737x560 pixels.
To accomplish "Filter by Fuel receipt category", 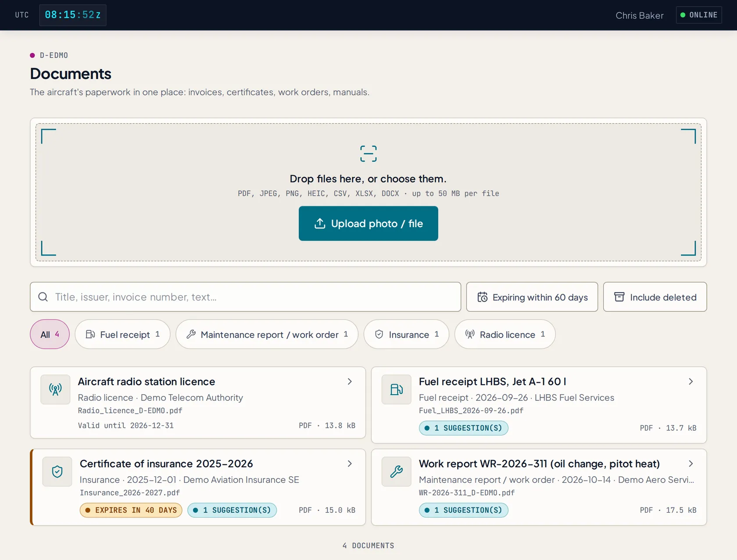I will point(122,334).
